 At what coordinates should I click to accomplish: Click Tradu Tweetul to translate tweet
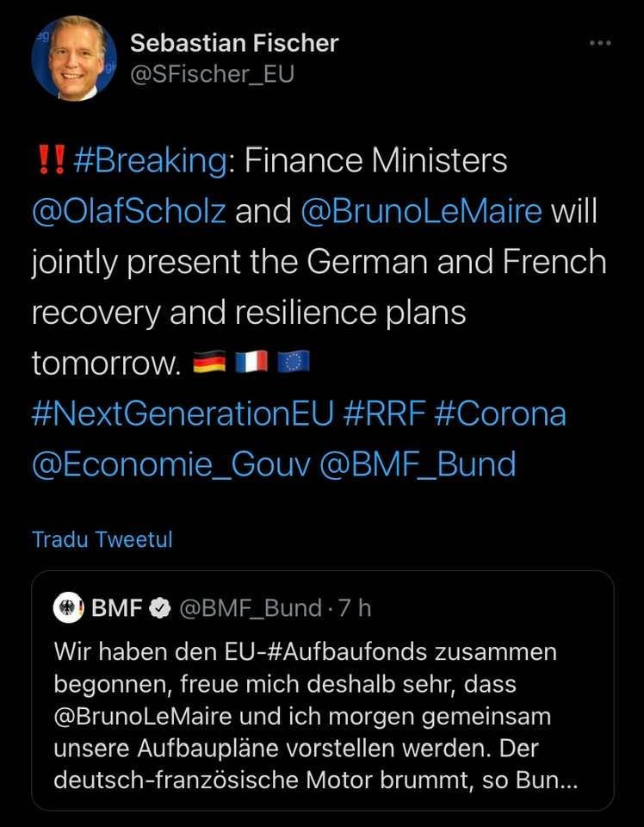pyautogui.click(x=102, y=540)
